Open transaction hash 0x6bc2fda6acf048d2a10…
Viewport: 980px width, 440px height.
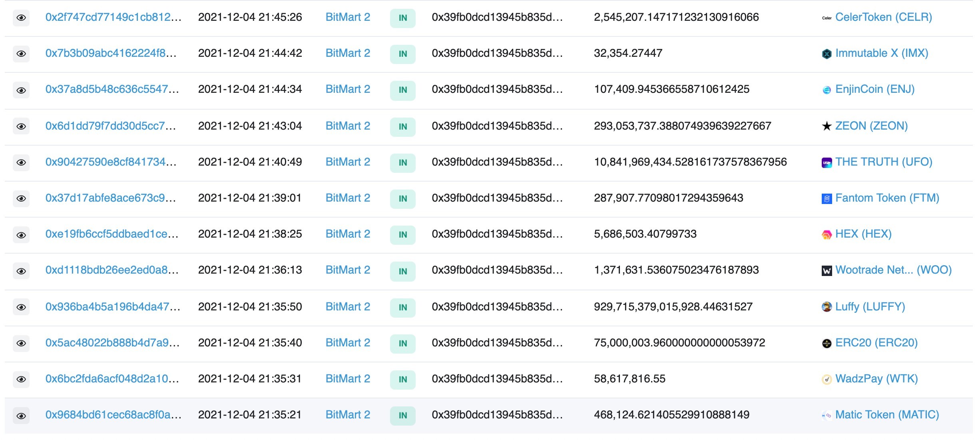(x=112, y=379)
